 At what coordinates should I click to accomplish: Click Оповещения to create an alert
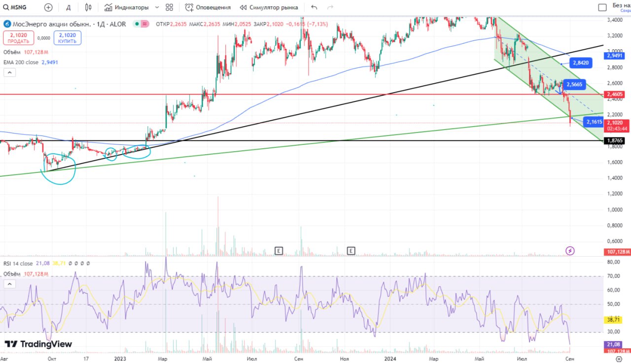pos(208,7)
